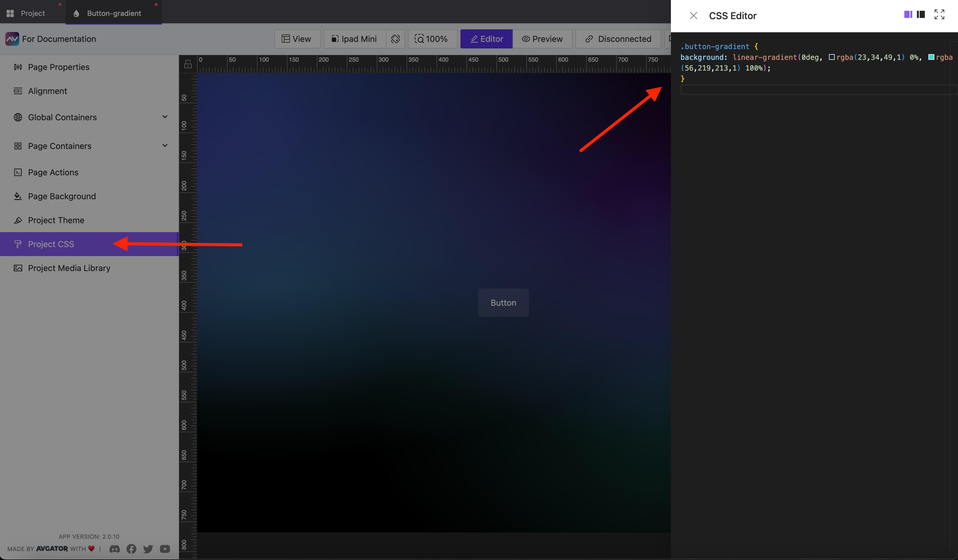Click the Disconnected status button

[617, 39]
